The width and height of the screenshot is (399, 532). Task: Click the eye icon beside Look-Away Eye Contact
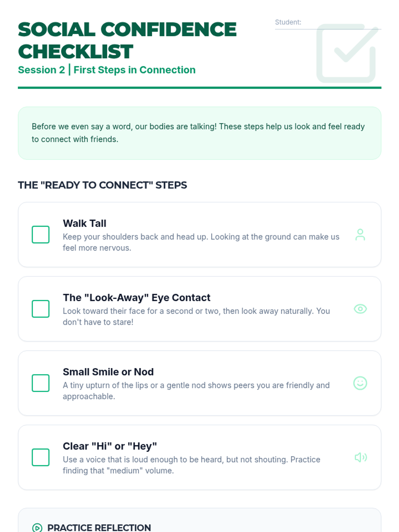360,309
